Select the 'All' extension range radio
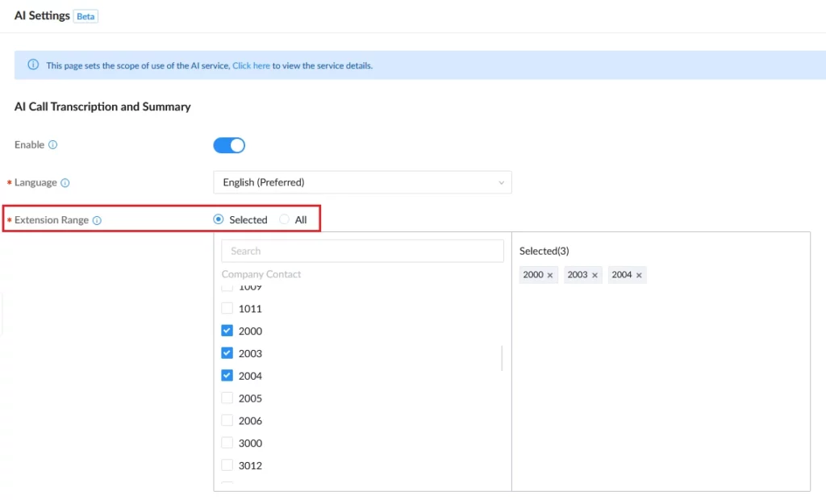The width and height of the screenshot is (826, 504). [284, 219]
